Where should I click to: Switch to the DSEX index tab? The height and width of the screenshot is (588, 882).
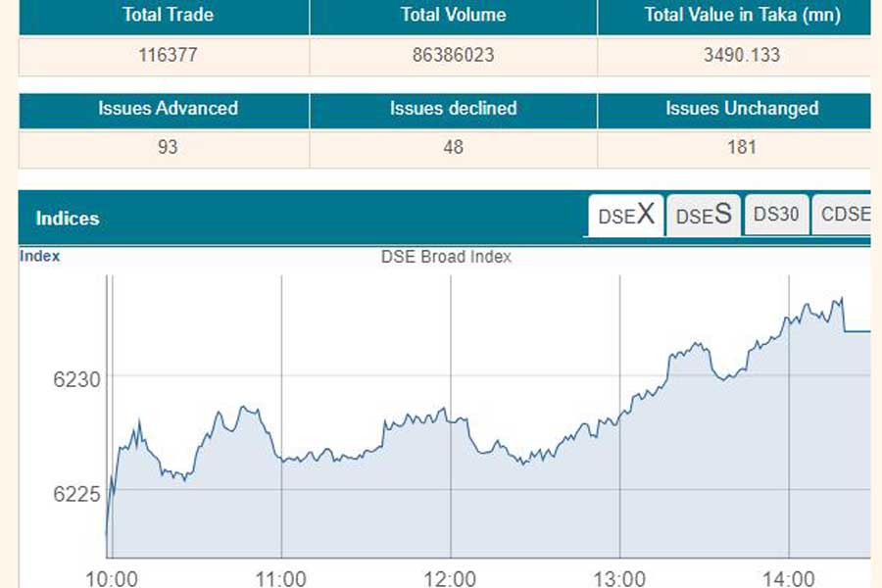coord(624,215)
